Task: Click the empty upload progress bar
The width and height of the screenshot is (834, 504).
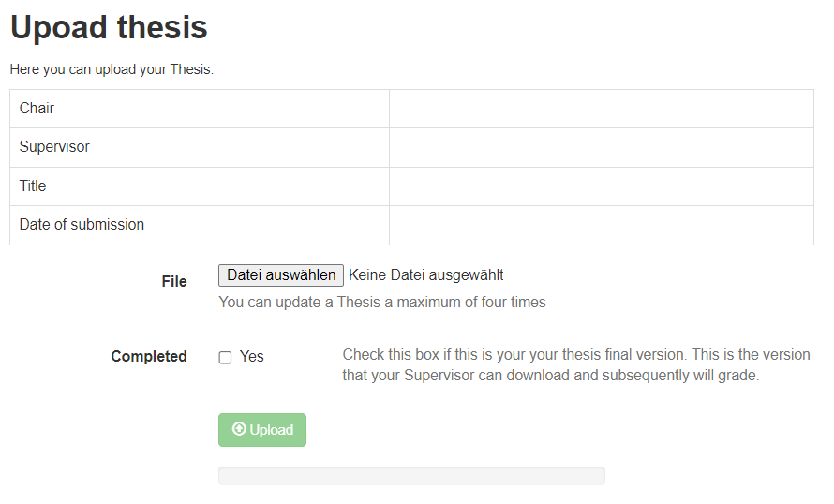Action: (411, 476)
